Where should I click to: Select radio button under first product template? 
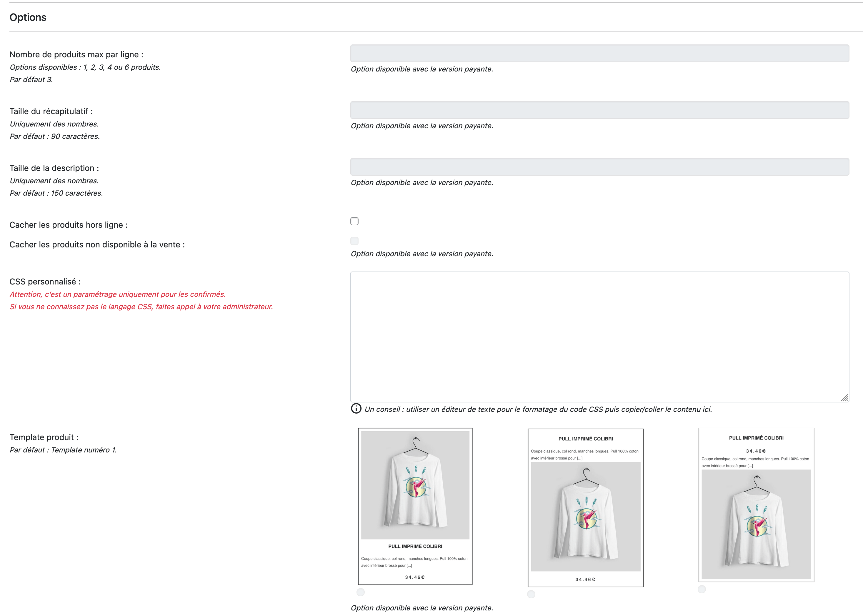pos(361,592)
